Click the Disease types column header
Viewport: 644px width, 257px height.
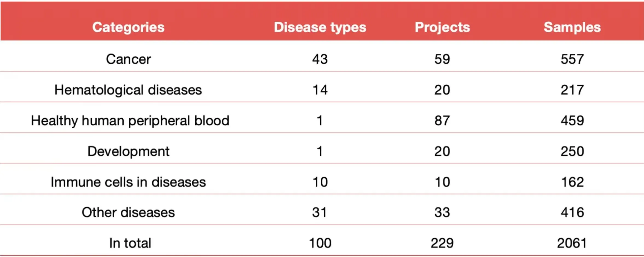pyautogui.click(x=320, y=27)
